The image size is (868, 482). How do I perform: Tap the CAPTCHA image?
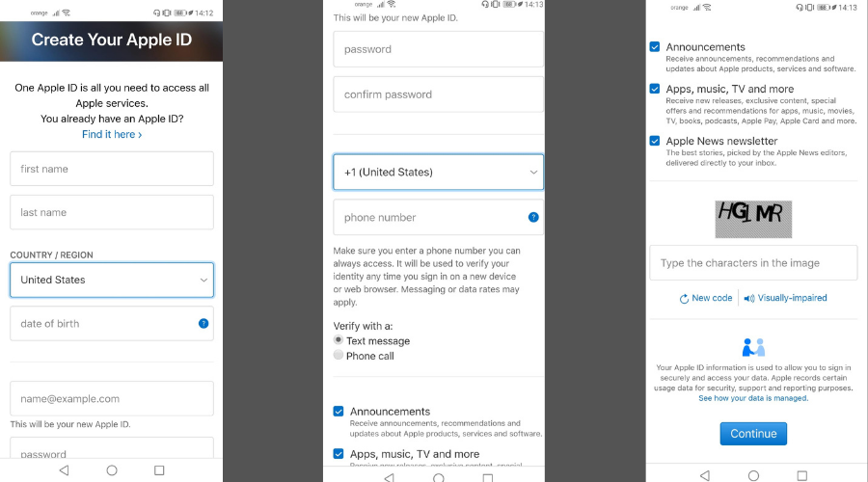point(753,219)
